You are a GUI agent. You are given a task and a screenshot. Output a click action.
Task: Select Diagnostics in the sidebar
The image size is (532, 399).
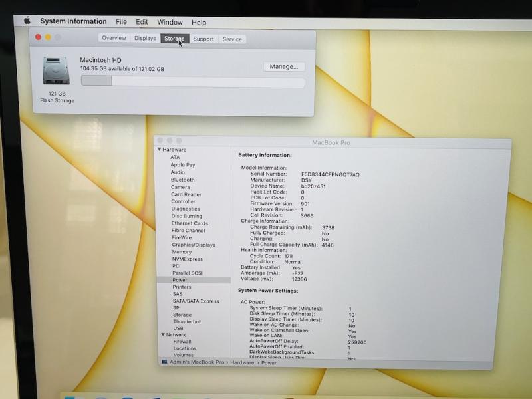(x=186, y=209)
